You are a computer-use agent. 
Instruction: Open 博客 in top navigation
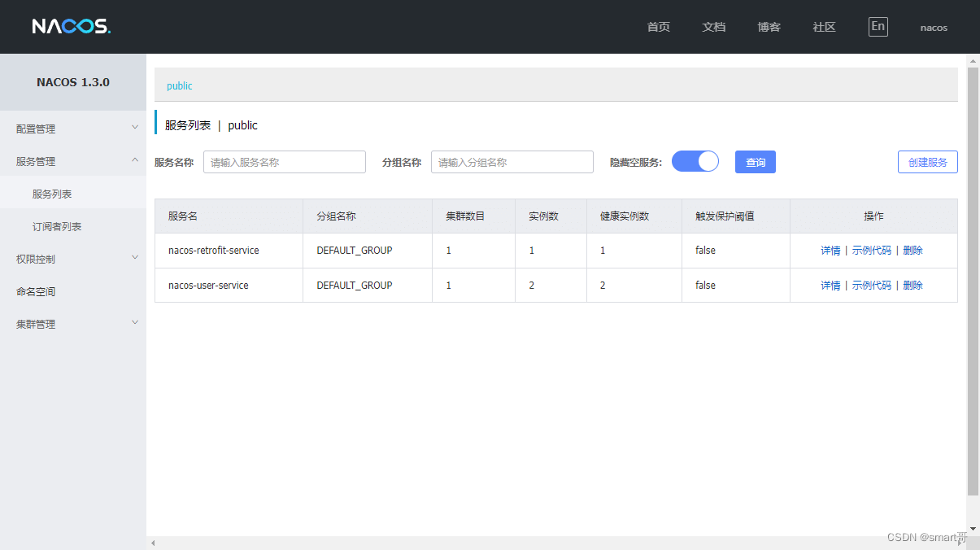tap(769, 27)
